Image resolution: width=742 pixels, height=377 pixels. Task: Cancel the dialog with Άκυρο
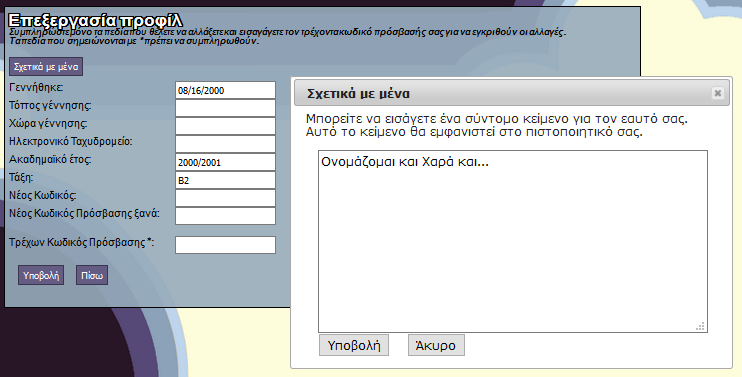[436, 345]
